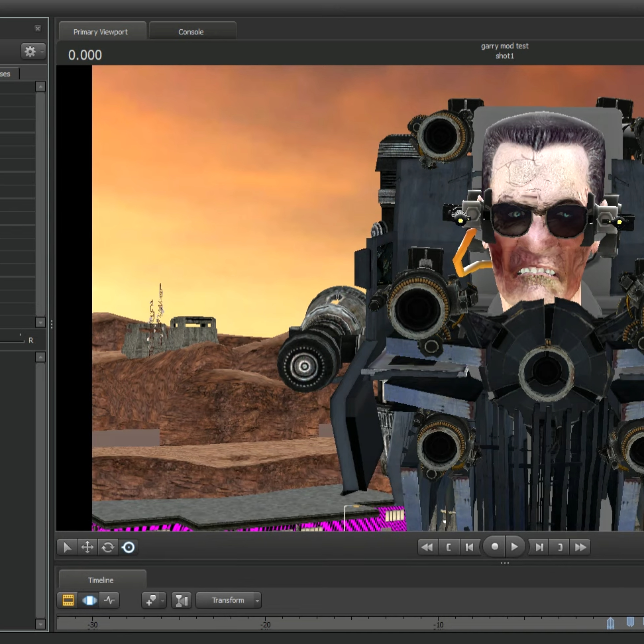Screen dimensions: 644x644
Task: Click the three-dot splitter below playback controls
Action: point(505,563)
